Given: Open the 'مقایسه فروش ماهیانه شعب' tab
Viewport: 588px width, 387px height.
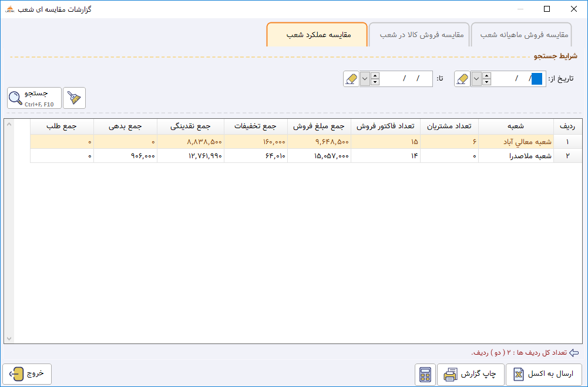Looking at the screenshot, I should [521, 35].
